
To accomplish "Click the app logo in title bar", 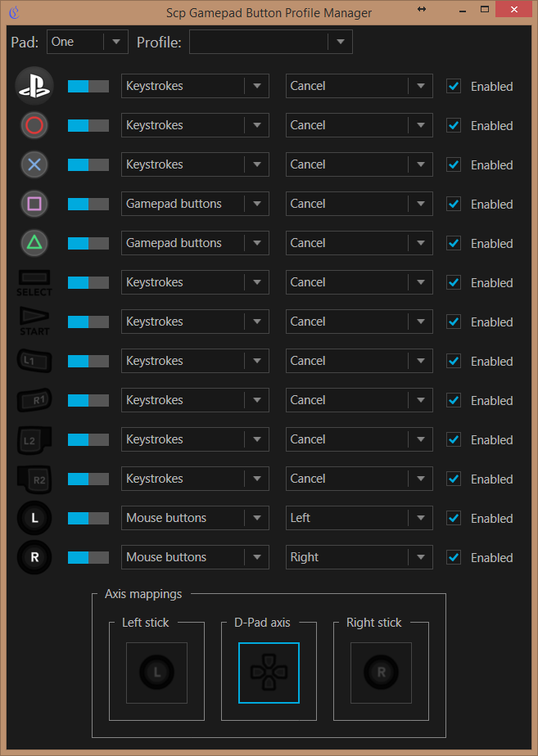I will [x=15, y=12].
